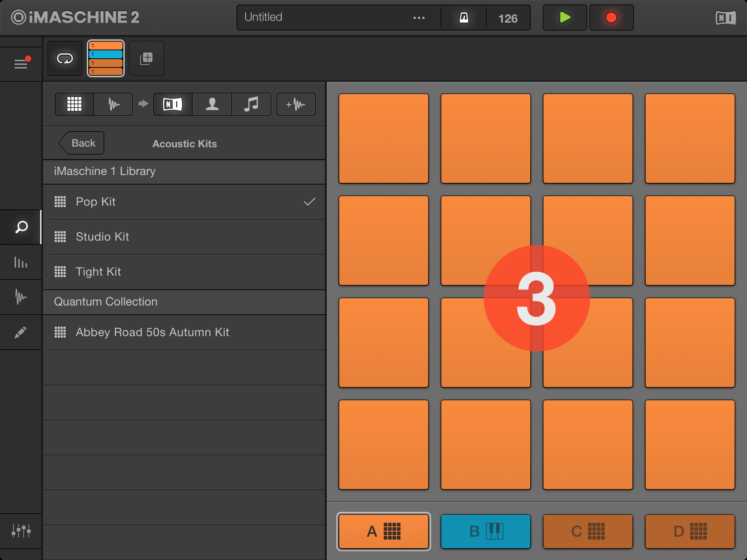Select group B keyboard

click(486, 531)
